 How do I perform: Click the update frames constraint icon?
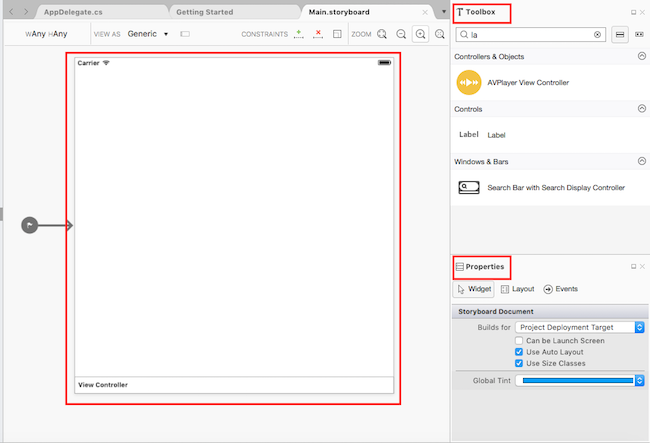click(x=337, y=34)
